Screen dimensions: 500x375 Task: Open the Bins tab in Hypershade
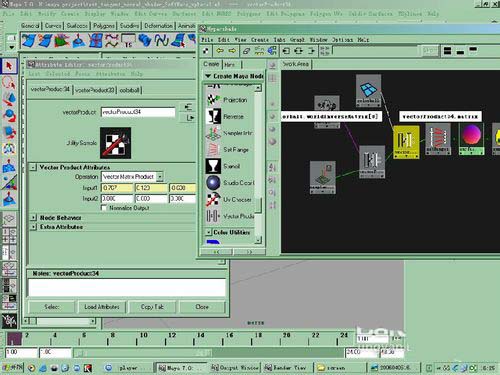point(230,64)
